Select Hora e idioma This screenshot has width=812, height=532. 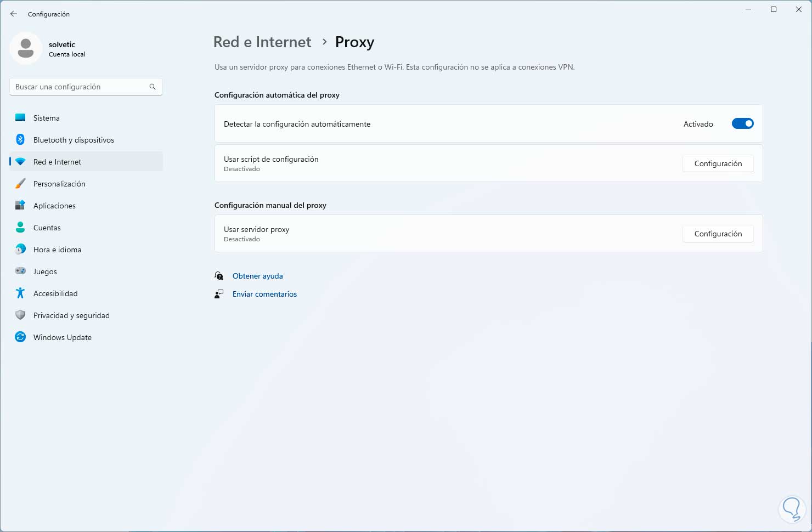pyautogui.click(x=57, y=250)
